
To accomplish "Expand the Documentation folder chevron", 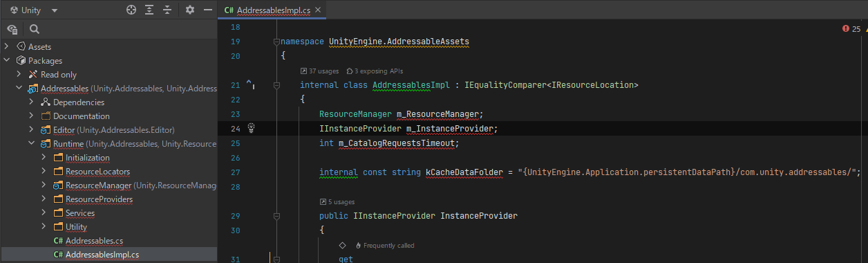I will click(32, 116).
